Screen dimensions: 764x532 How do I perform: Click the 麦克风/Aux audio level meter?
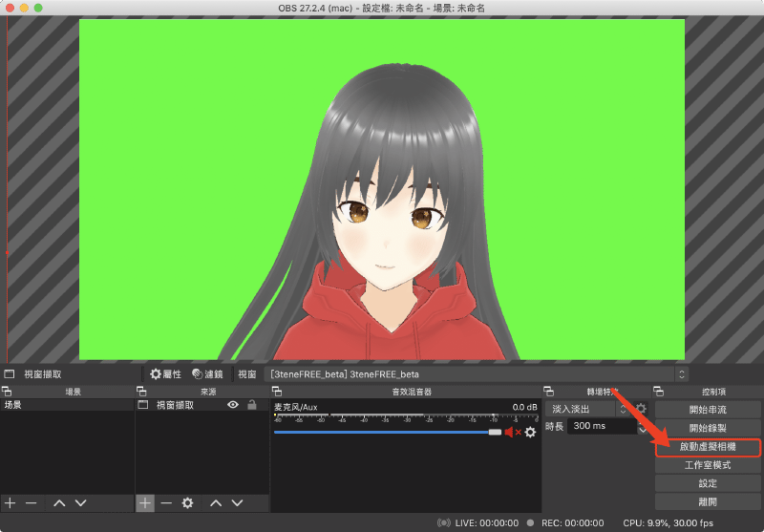(405, 417)
